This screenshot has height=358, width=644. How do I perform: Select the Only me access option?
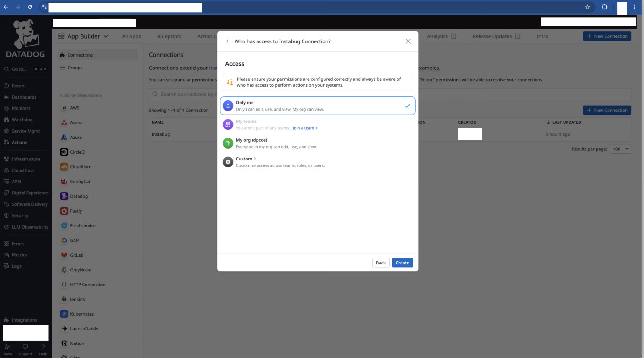[x=318, y=106]
